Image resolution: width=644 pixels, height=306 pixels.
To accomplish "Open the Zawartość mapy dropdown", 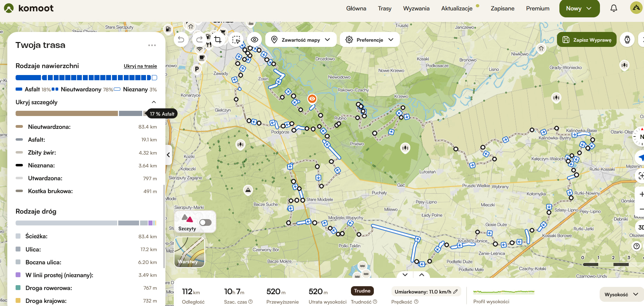I will (301, 40).
